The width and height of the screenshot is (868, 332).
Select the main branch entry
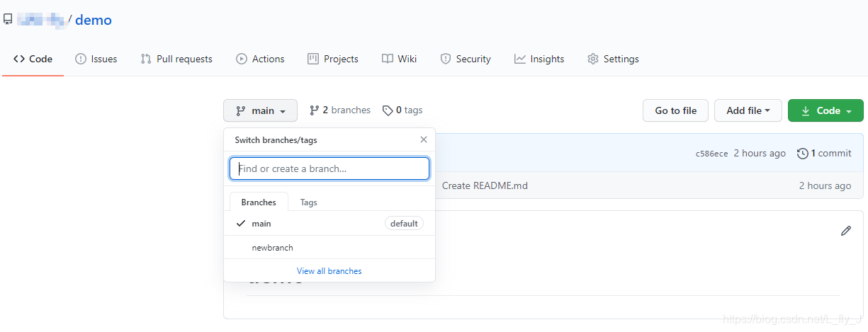click(x=329, y=223)
